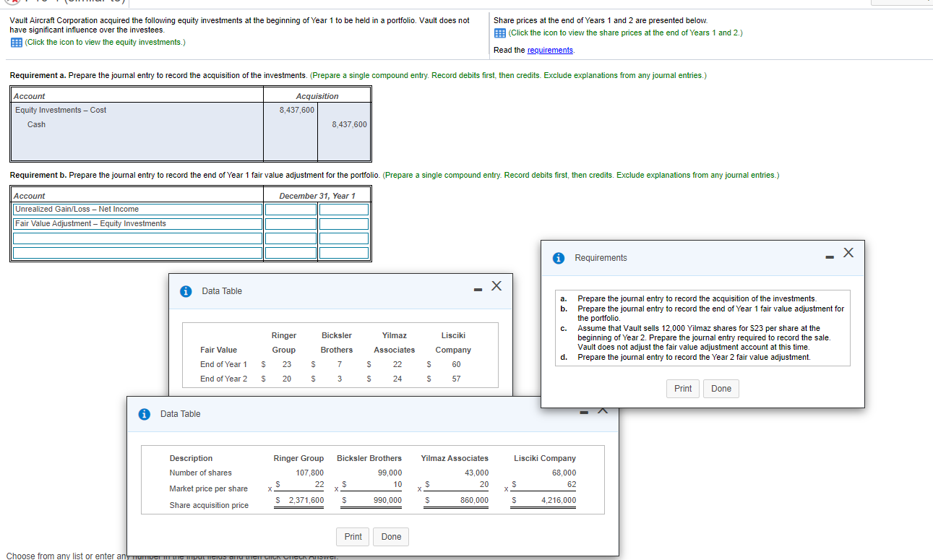933x560 pixels.
Task: Select the Fair Value Adjustment account field
Action: click(137, 224)
